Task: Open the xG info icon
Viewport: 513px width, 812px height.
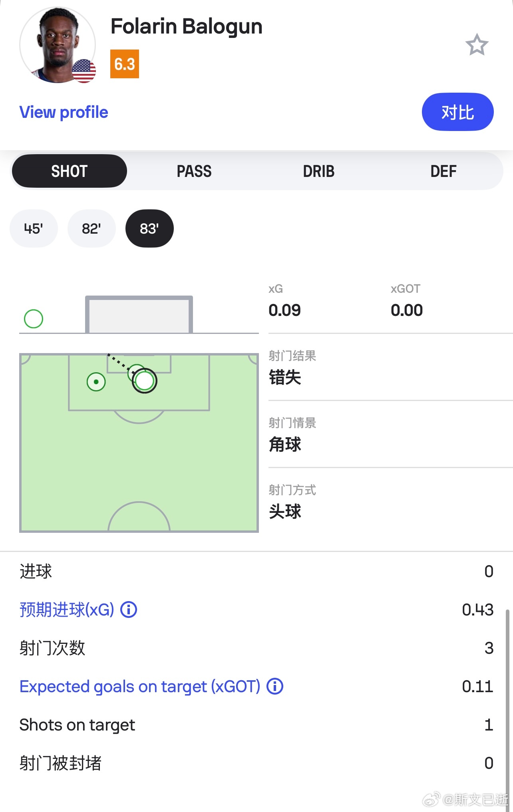Action: point(129,609)
